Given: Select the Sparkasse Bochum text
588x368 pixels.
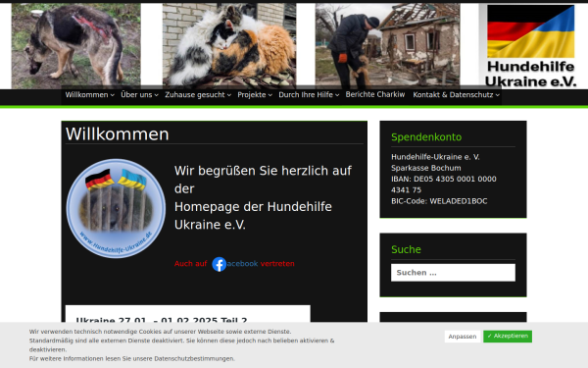Looking at the screenshot, I should (x=426, y=168).
